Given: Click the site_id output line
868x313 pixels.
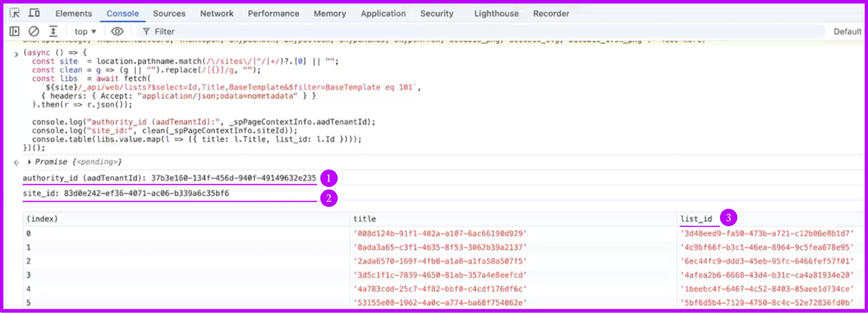Looking at the screenshot, I should click(x=125, y=193).
